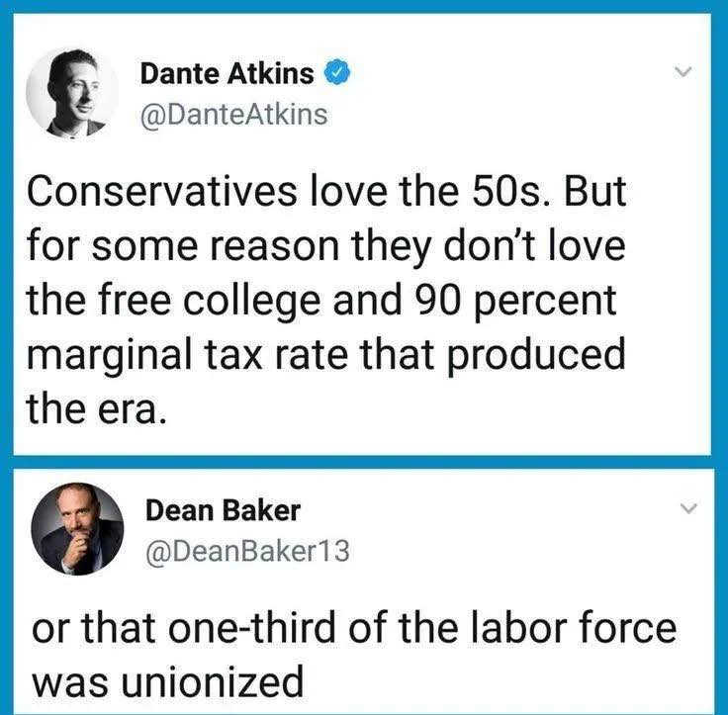This screenshot has width=728, height=715.
Task: Click the verified badge beside Dante Atkins
Action: [338, 72]
